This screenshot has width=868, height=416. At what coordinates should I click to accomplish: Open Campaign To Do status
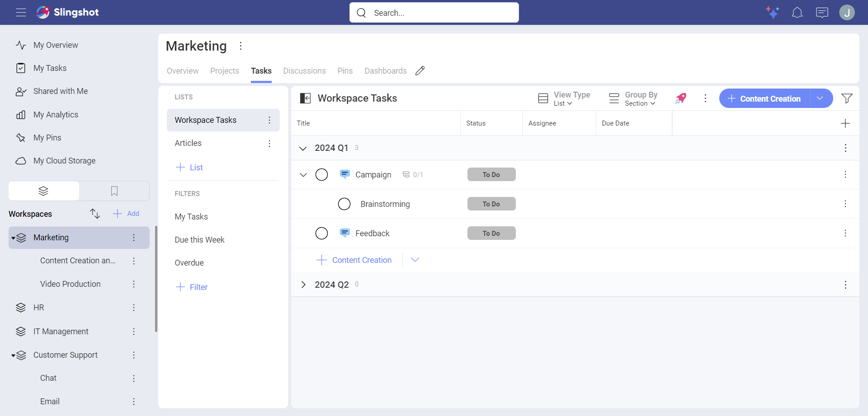coord(491,174)
